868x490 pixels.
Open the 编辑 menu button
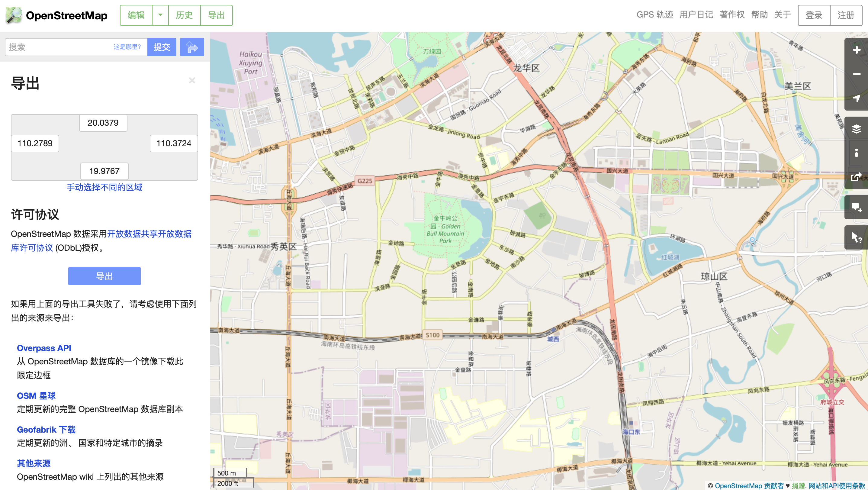136,15
